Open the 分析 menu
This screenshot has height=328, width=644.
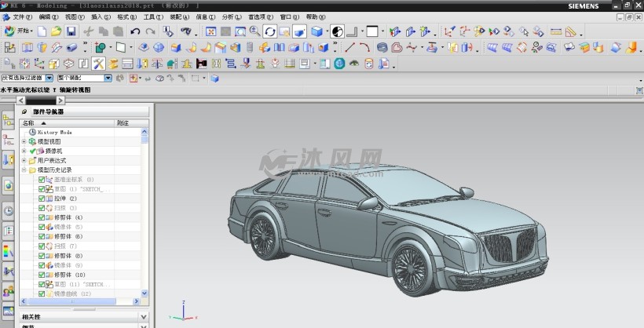point(232,16)
